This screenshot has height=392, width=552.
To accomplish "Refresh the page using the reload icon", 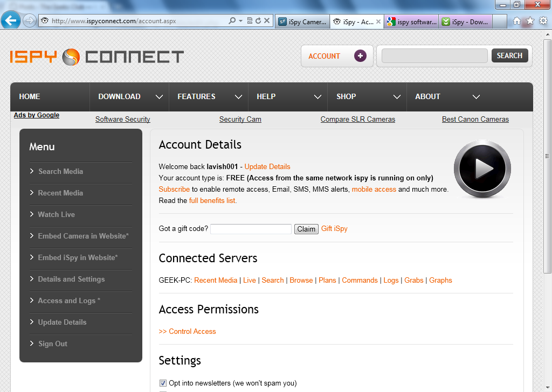I will (258, 21).
